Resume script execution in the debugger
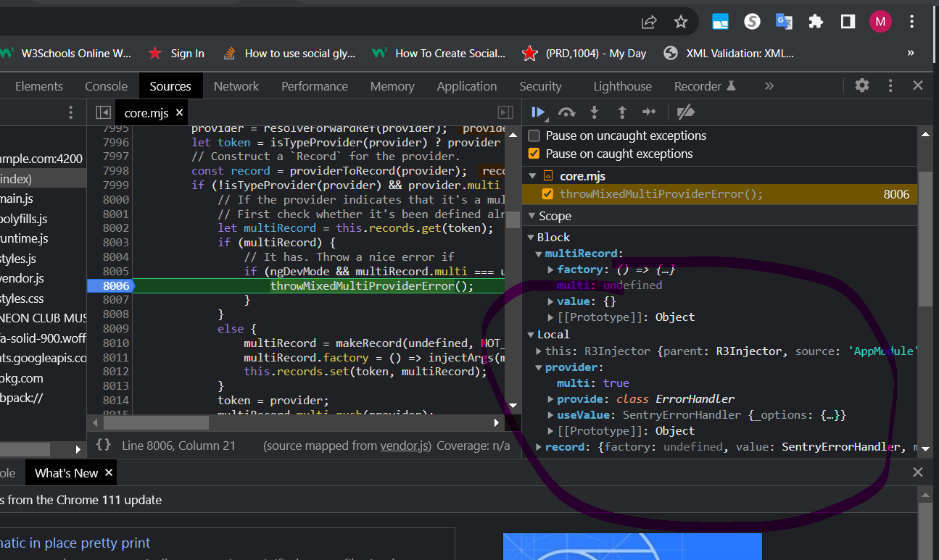 [x=537, y=112]
